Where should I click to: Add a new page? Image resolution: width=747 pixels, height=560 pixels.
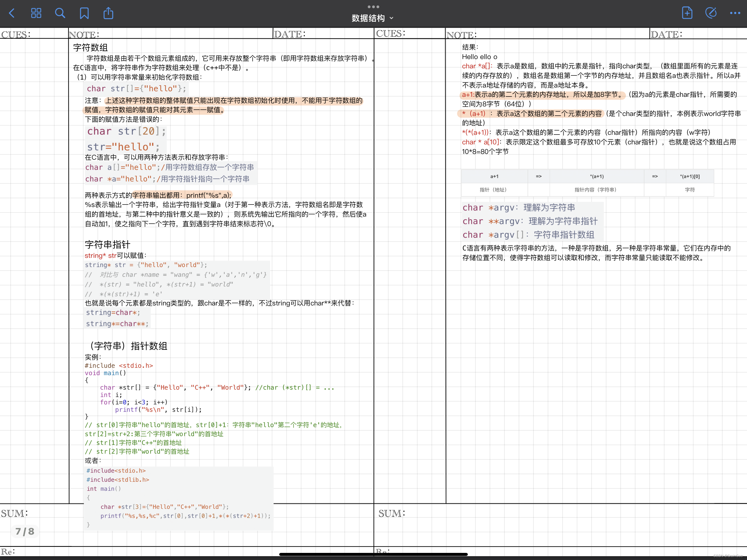tap(687, 13)
